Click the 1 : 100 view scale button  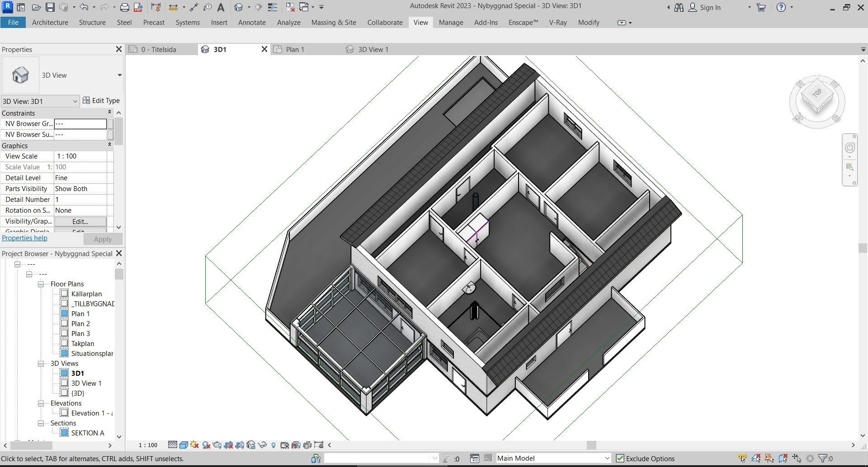pyautogui.click(x=148, y=445)
